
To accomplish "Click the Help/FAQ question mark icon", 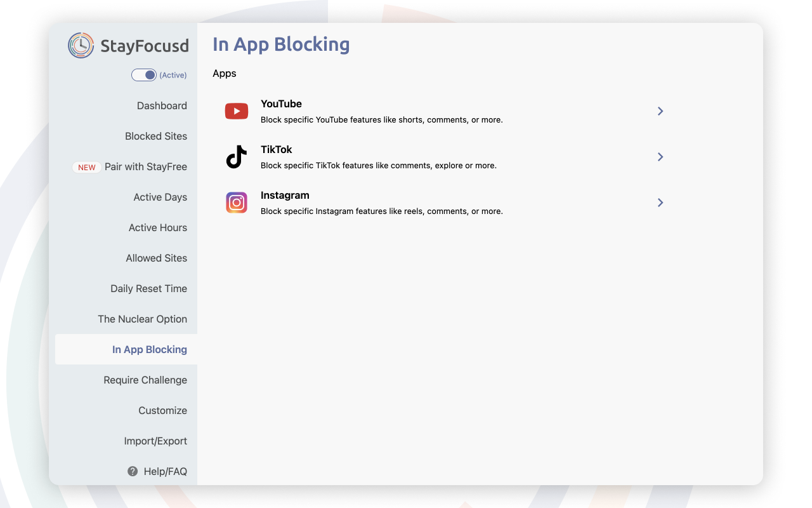I will coord(133,471).
